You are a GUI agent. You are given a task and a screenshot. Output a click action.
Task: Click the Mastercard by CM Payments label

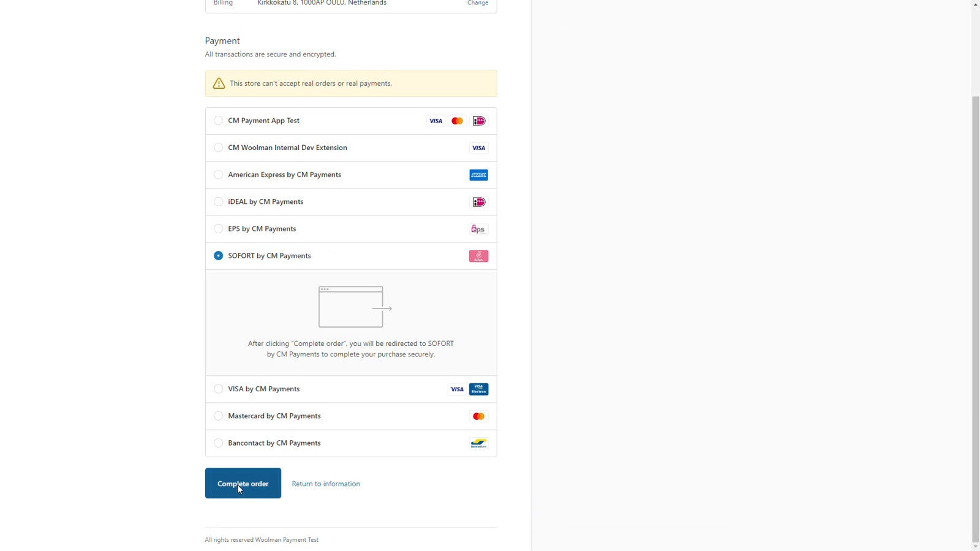pyautogui.click(x=274, y=416)
